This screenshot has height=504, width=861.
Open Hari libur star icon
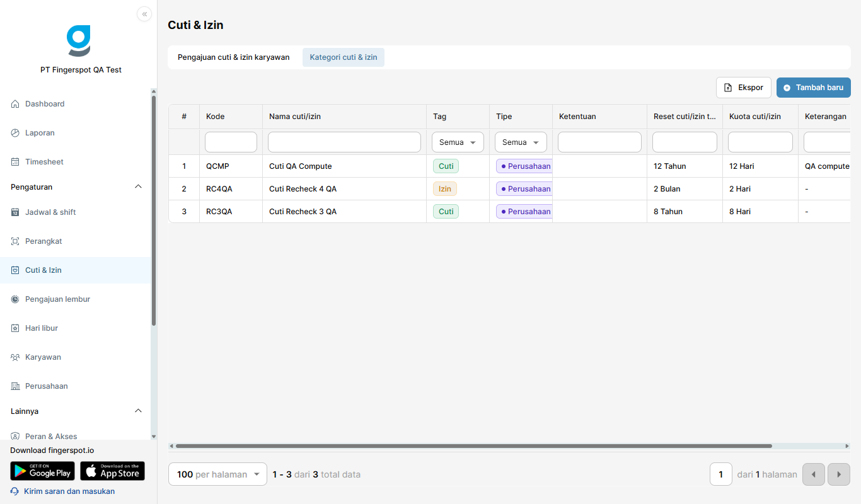pos(15,328)
